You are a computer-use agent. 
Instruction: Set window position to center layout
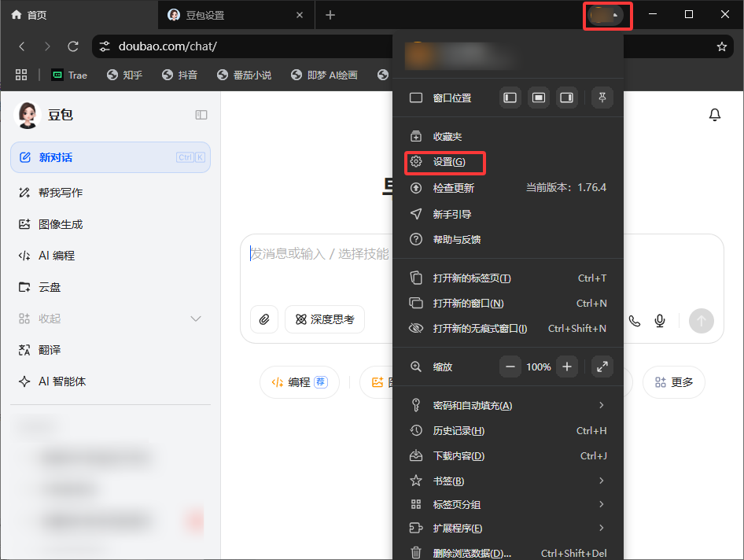click(538, 98)
